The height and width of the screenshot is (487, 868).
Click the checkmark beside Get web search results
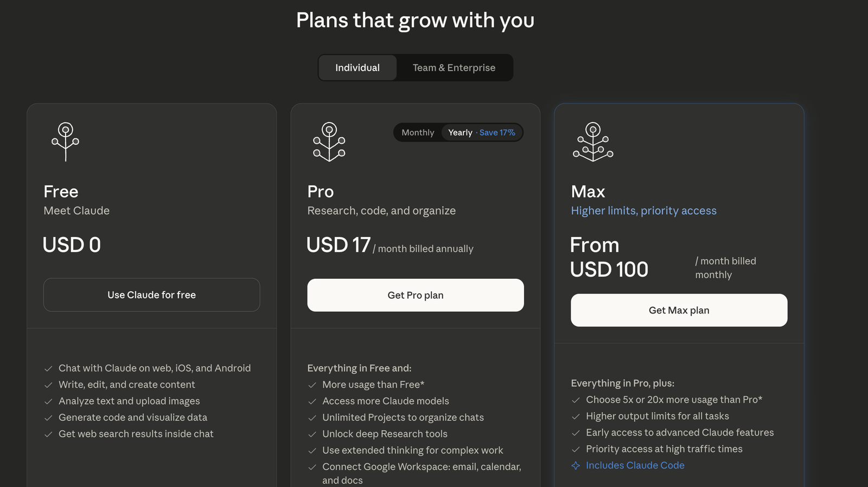[48, 434]
